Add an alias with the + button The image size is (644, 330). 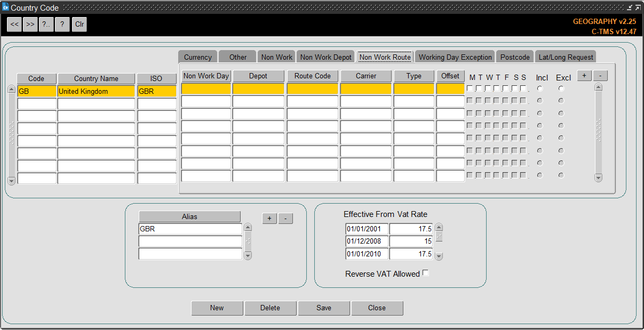[x=269, y=219]
